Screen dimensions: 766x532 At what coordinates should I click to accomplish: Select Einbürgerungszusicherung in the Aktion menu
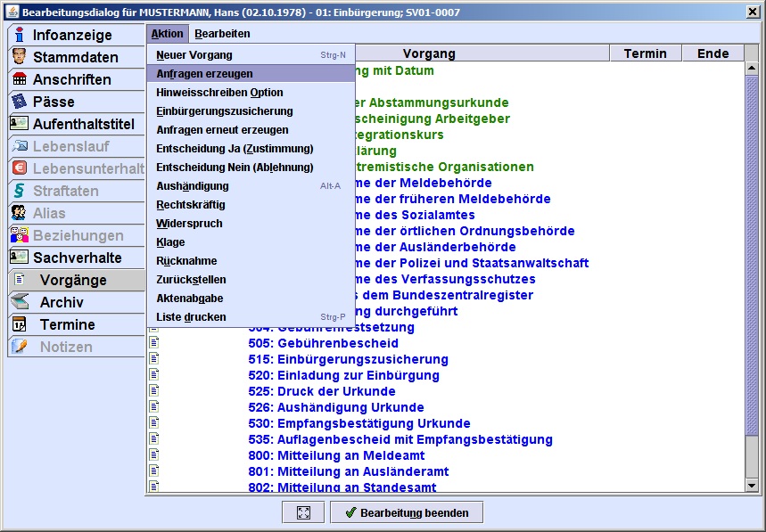click(224, 111)
